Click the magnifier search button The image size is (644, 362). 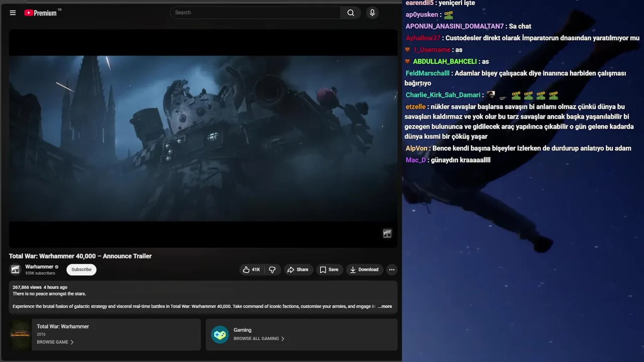pos(351,13)
